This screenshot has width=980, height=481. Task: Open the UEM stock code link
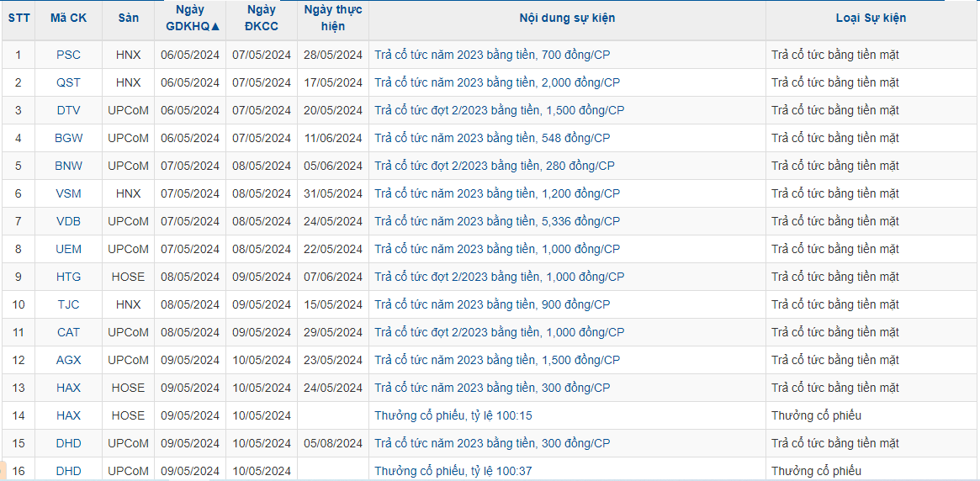[68, 249]
